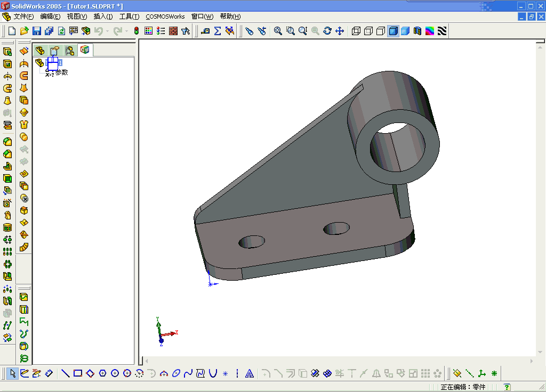Image resolution: width=546 pixels, height=392 pixels.
Task: Click the 3D Sketch icon
Action: tap(37, 373)
